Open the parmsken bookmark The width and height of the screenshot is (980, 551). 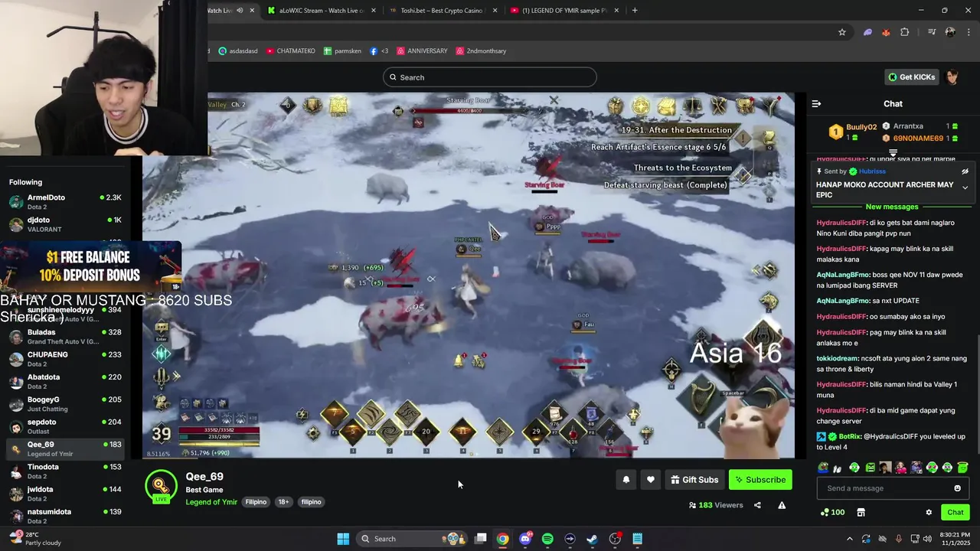(342, 51)
